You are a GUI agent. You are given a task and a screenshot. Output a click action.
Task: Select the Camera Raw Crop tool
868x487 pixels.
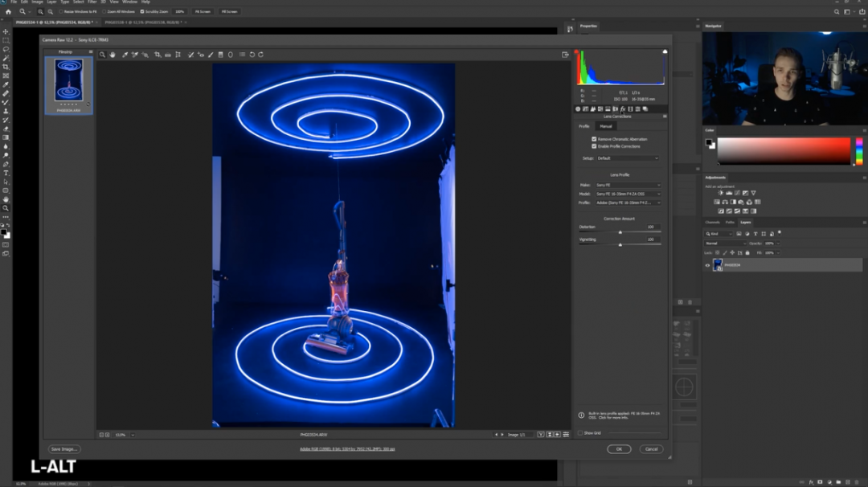pos(158,55)
